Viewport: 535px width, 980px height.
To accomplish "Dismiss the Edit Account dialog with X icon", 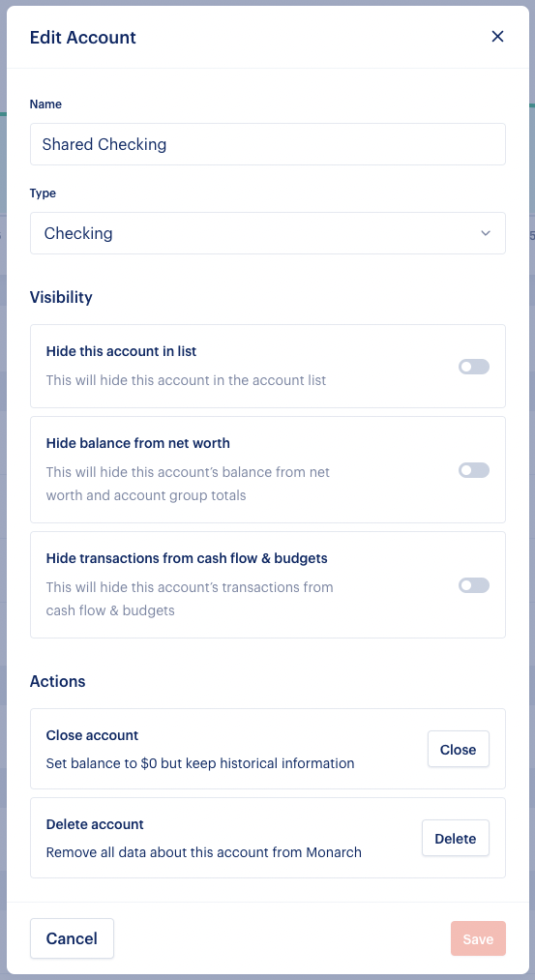I will [x=497, y=37].
